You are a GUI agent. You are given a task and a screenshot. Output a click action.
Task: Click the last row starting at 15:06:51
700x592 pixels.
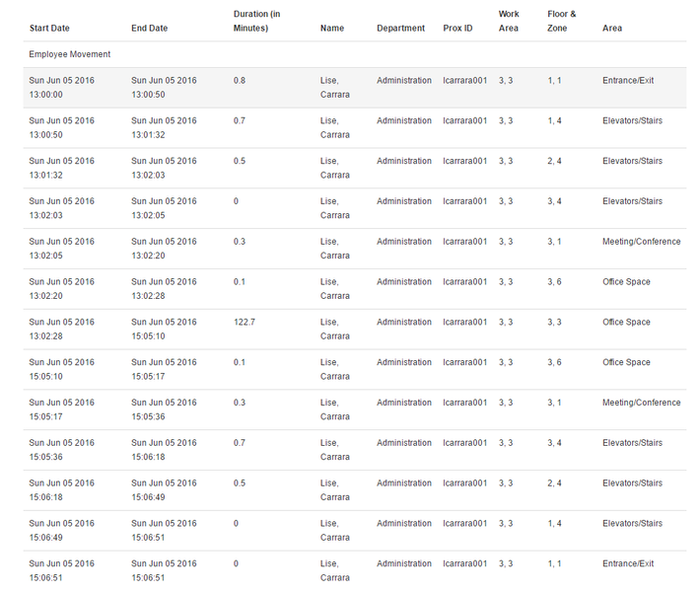pos(355,570)
